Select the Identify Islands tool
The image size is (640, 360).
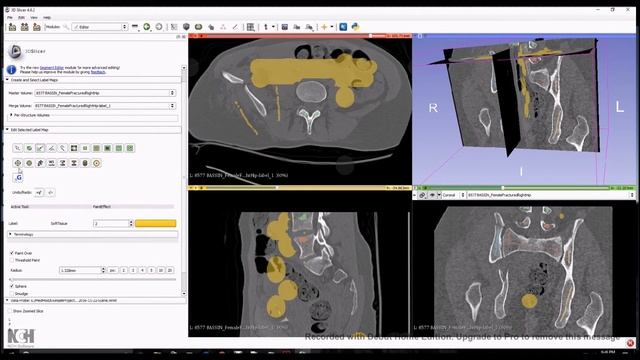click(x=96, y=148)
